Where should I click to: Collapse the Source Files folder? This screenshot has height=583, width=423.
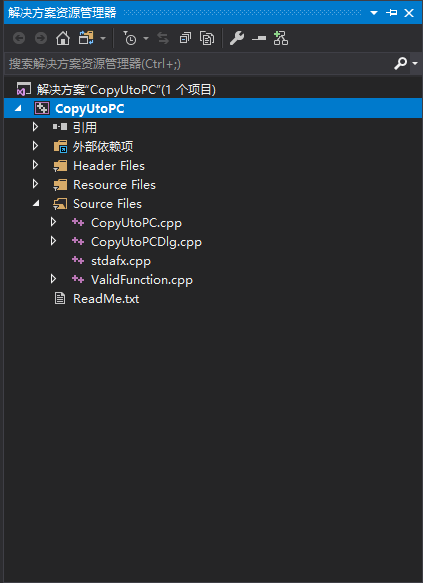click(x=36, y=203)
